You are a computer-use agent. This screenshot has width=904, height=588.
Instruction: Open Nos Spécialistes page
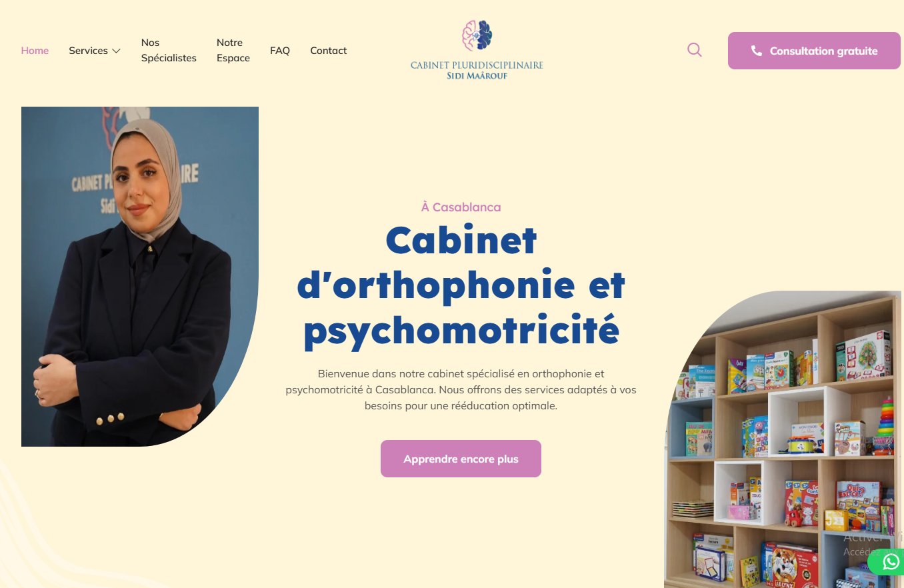pyautogui.click(x=169, y=50)
